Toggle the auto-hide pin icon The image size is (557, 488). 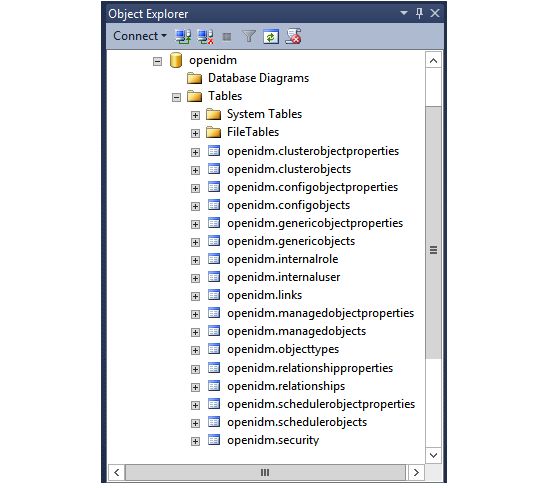tap(419, 13)
